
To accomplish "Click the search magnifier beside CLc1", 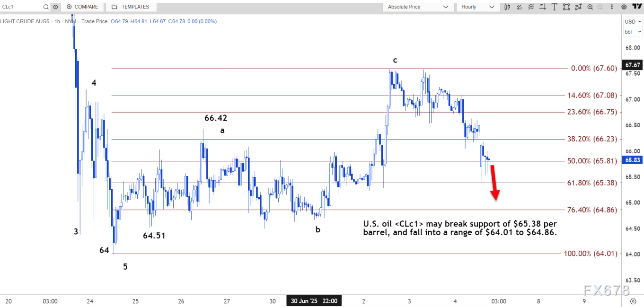I will pos(46,7).
